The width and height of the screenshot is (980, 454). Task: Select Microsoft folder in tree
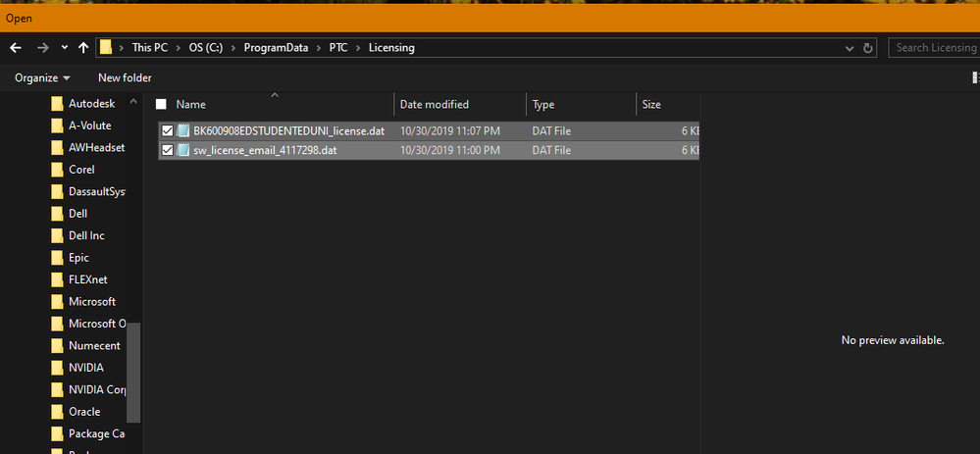[92, 302]
